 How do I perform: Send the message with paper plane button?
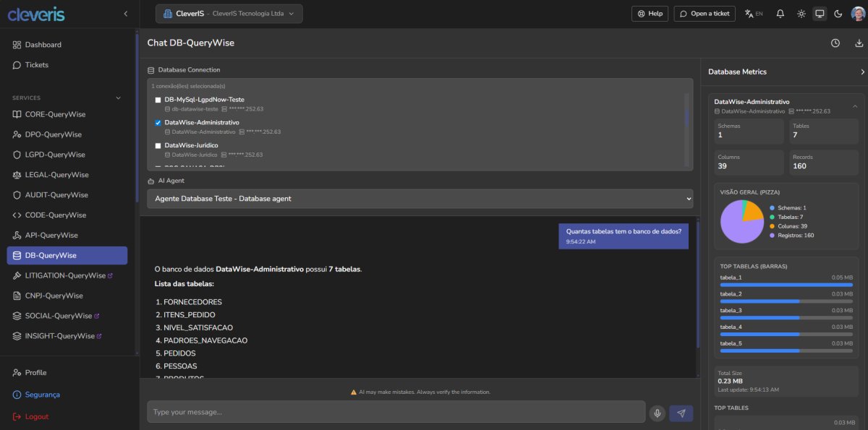[681, 413]
